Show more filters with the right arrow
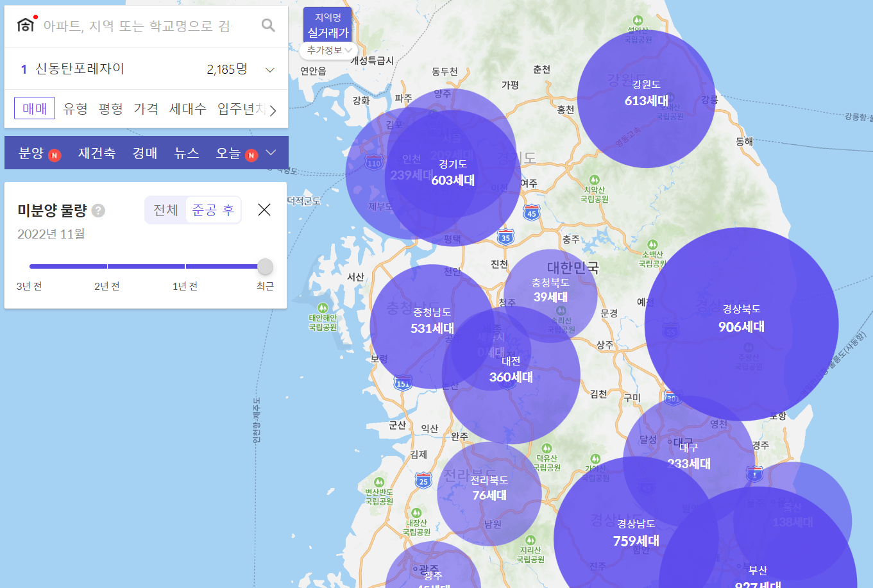Viewport: 873px width, 588px height. (273, 110)
